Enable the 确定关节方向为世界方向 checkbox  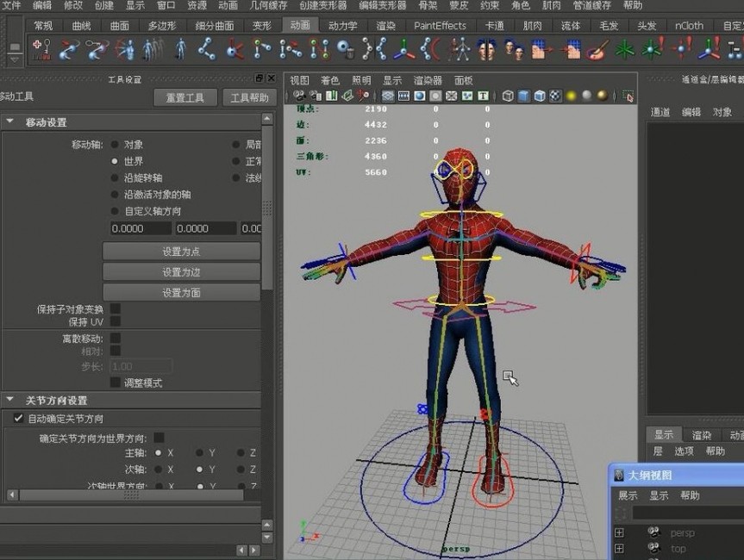pyautogui.click(x=159, y=437)
